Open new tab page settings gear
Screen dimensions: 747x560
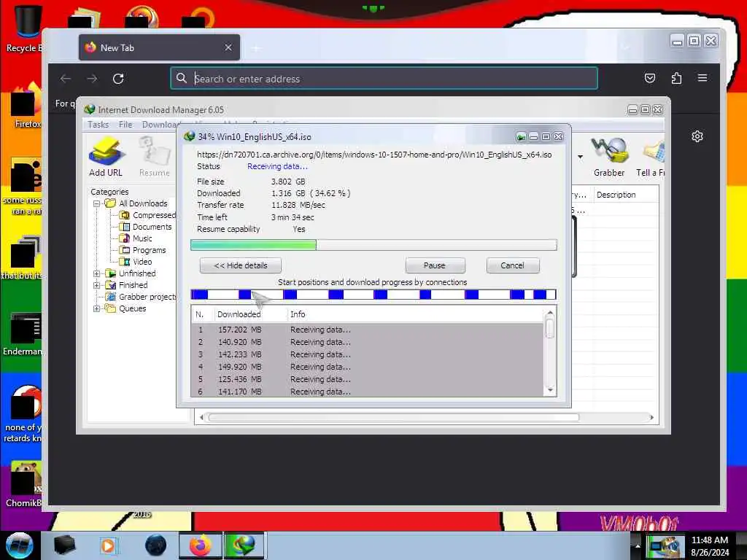[697, 136]
